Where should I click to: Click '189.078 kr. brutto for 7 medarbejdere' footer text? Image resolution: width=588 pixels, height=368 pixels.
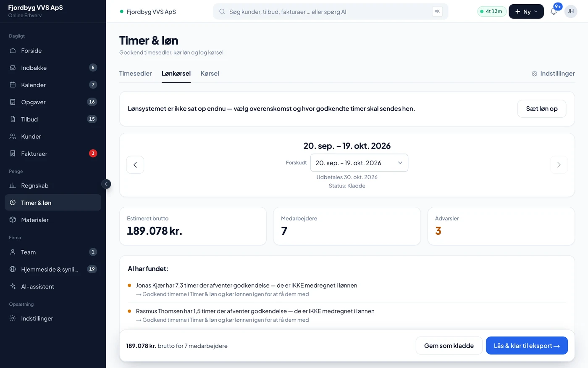click(177, 346)
